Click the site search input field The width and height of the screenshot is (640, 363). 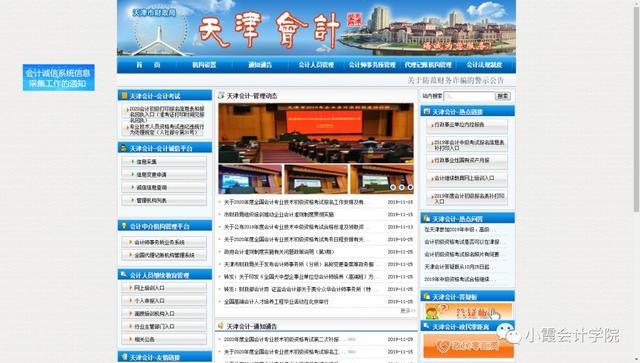point(469,96)
